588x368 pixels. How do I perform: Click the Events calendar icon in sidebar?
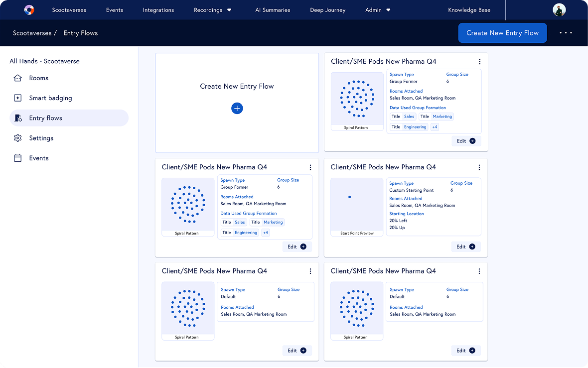click(18, 158)
